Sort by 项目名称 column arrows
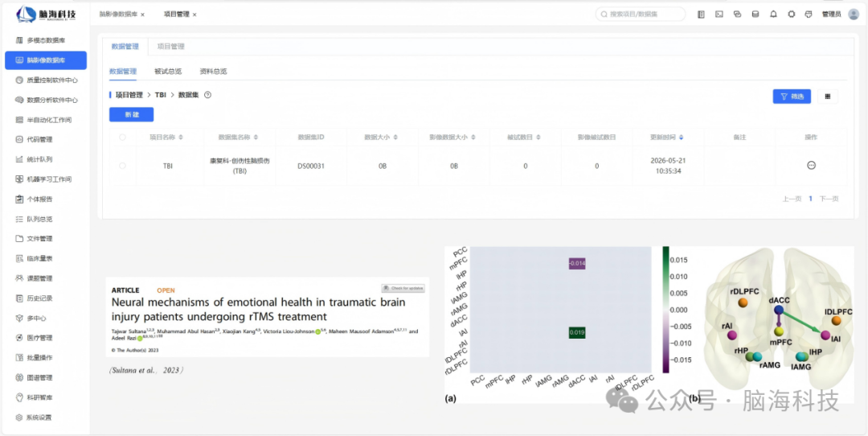868x436 pixels. point(181,137)
